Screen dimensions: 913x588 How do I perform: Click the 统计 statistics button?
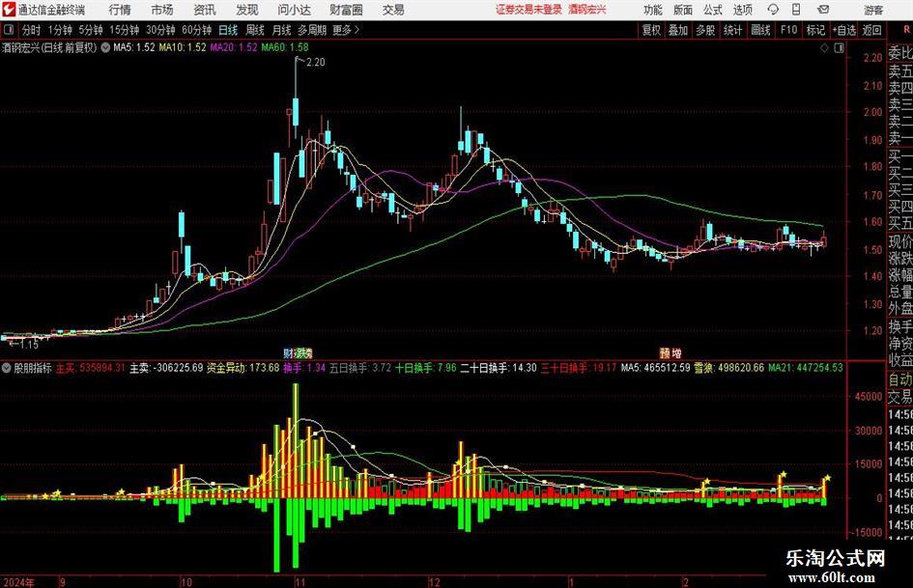(732, 30)
